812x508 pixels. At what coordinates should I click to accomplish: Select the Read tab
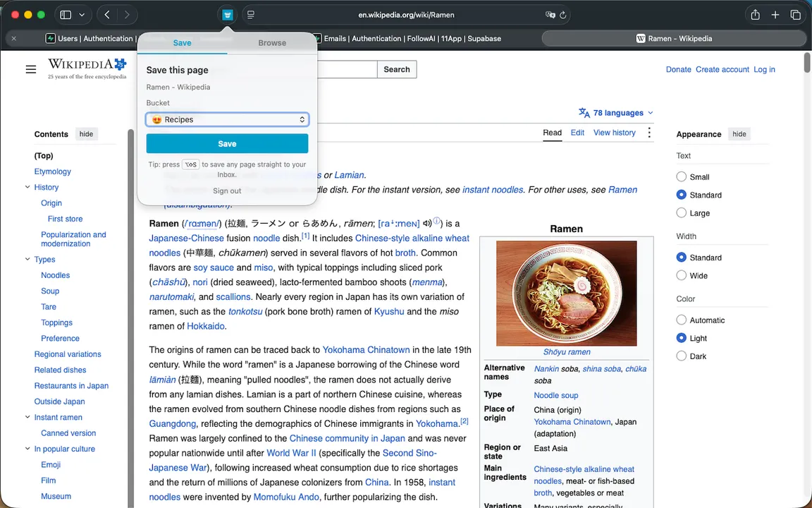pos(552,133)
